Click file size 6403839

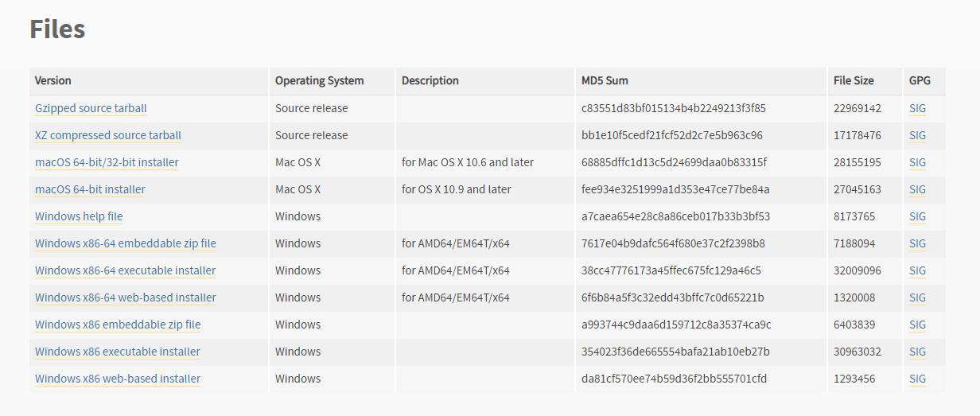point(854,325)
